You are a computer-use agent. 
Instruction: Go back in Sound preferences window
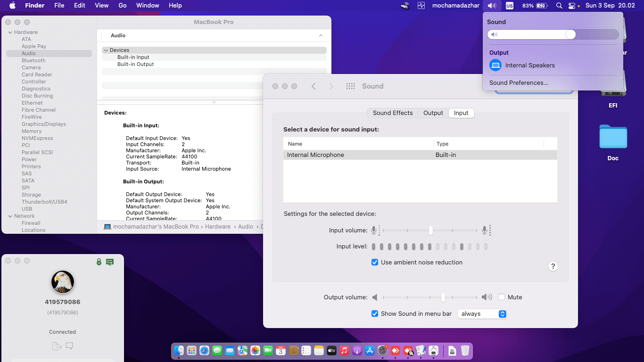314,86
